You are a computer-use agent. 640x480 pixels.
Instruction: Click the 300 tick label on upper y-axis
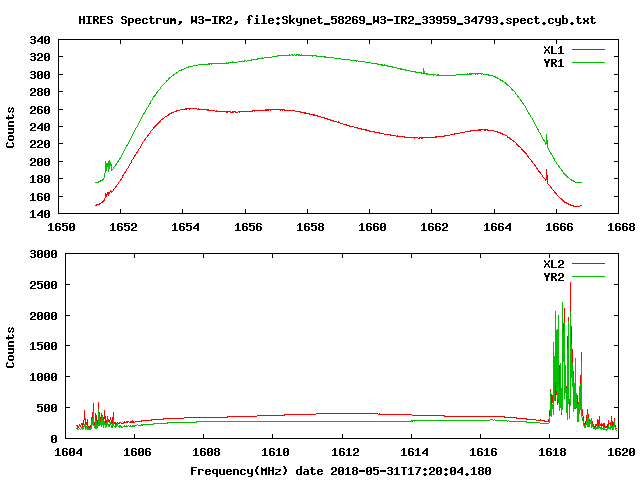[40, 75]
